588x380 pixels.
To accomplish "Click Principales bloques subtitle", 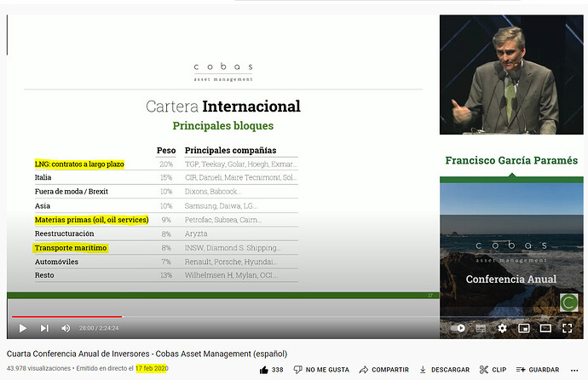I will (x=223, y=126).
